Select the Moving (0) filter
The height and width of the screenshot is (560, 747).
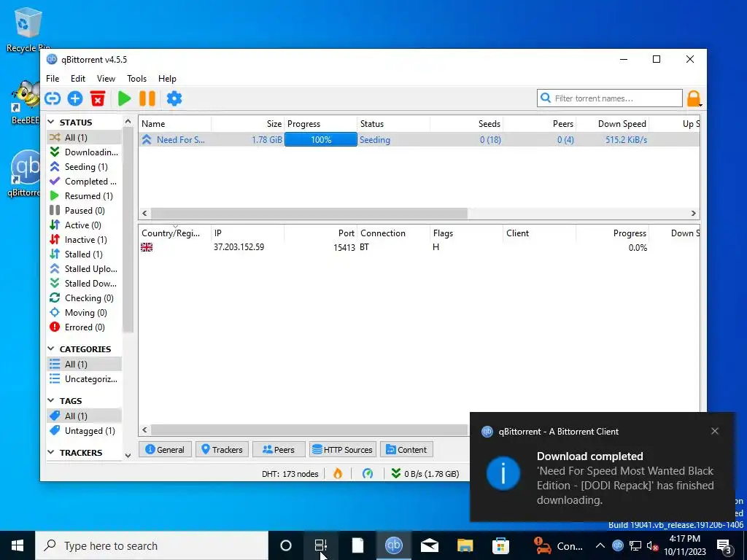pos(84,312)
